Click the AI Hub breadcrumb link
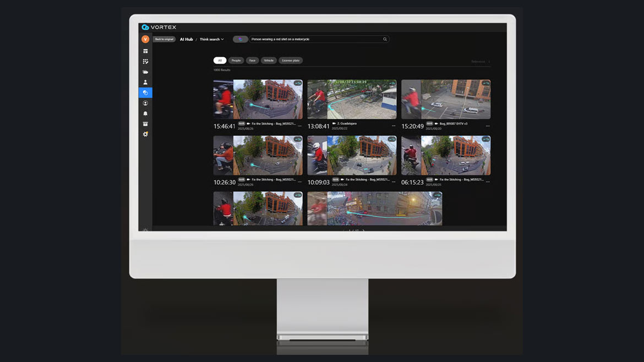Screen dimensions: 644x362 tap(186, 40)
